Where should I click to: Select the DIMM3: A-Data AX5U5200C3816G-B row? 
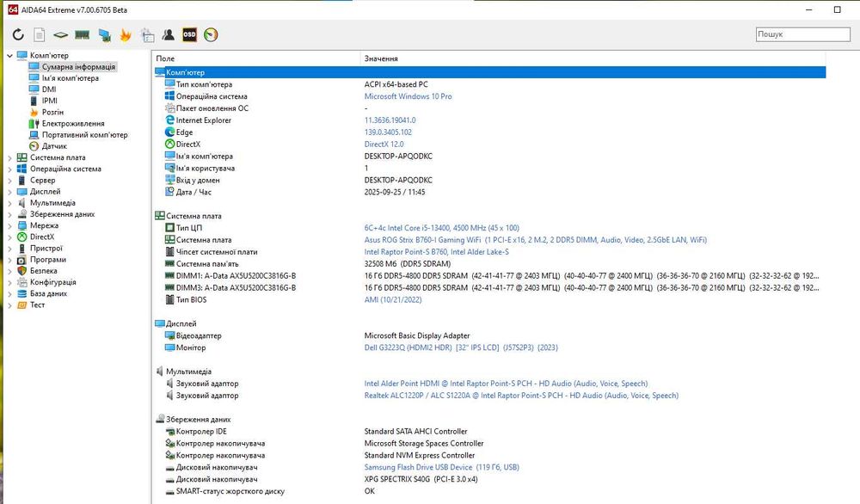489,288
